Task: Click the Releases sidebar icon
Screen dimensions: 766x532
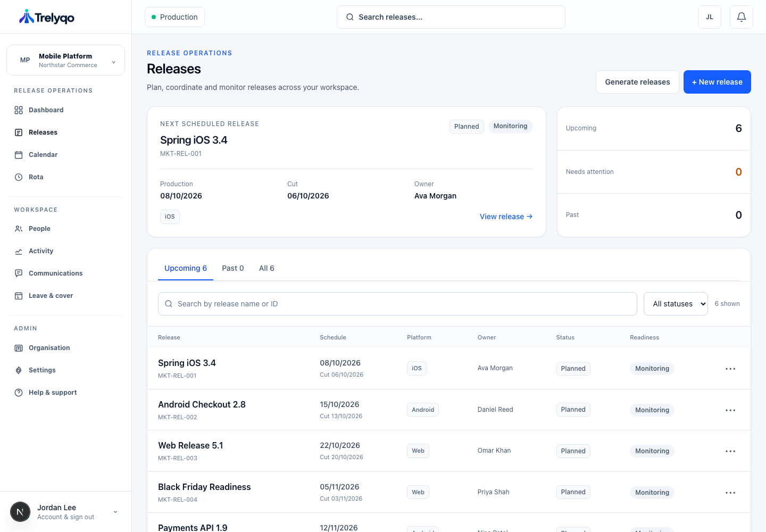Action: pyautogui.click(x=19, y=132)
